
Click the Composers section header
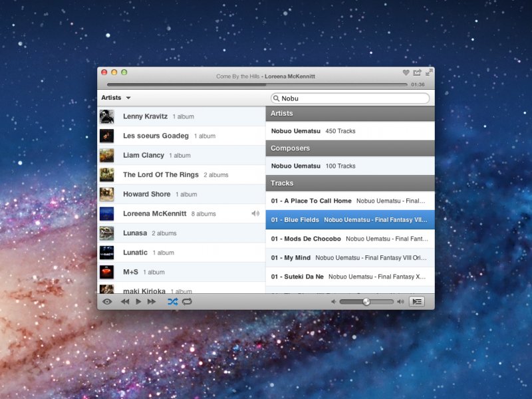(x=350, y=148)
